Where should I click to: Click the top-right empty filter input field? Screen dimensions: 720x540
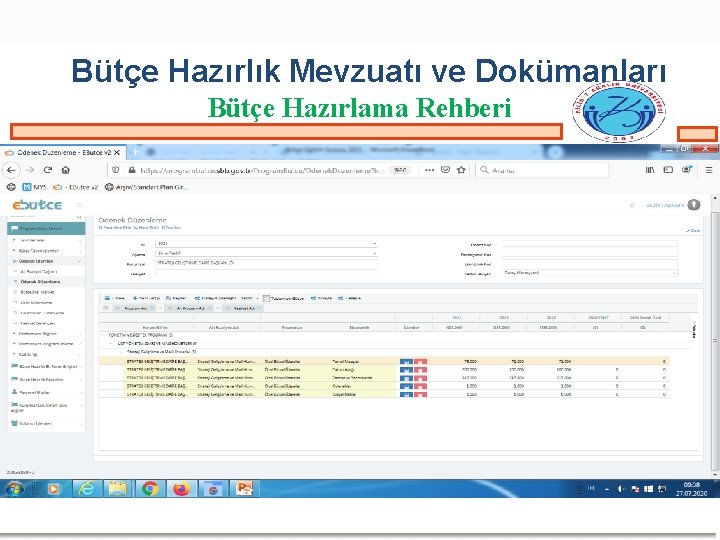pyautogui.click(x=590, y=244)
